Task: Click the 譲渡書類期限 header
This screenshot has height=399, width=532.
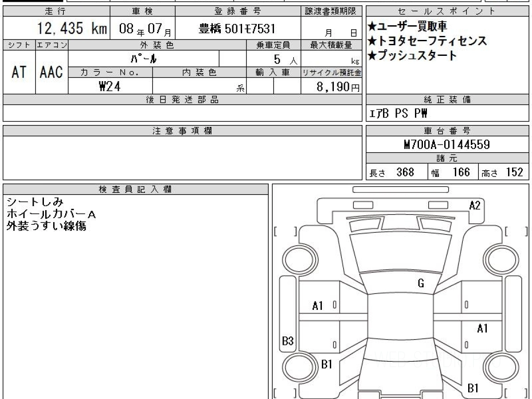Action: [x=332, y=11]
